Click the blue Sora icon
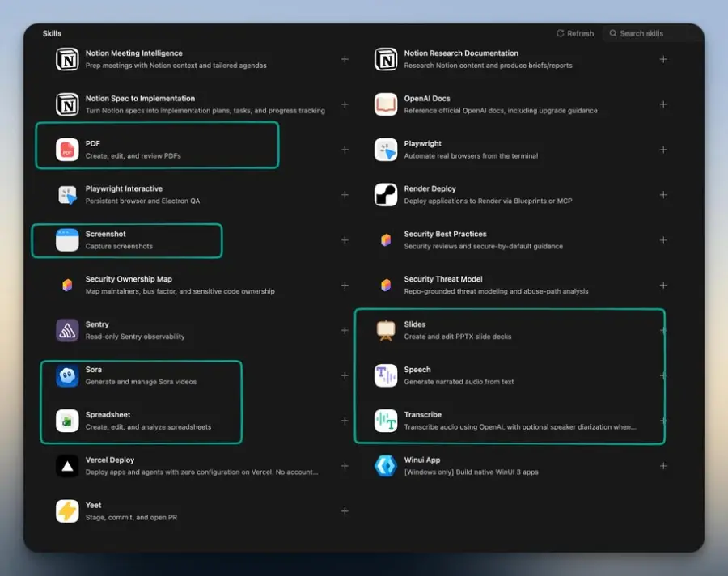The image size is (728, 576). coord(67,375)
